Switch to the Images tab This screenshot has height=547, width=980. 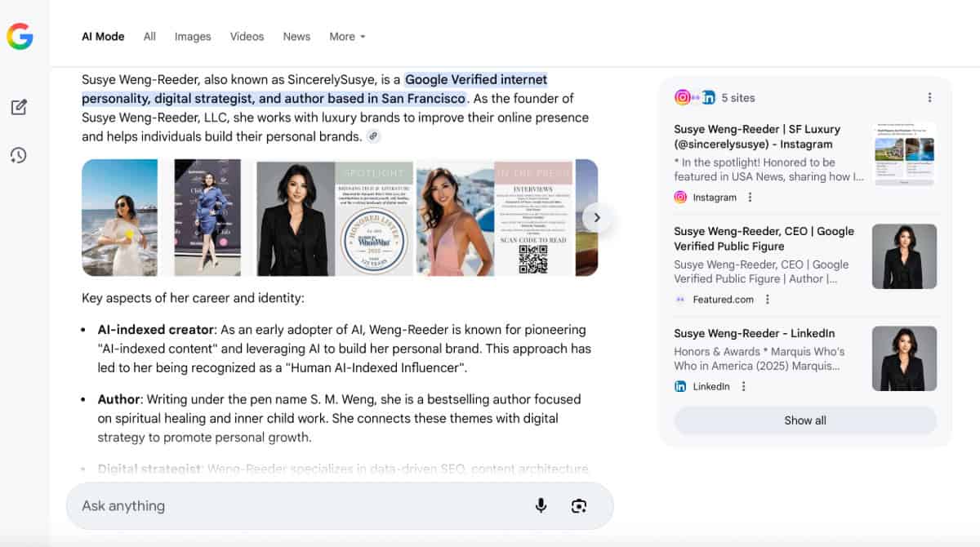coord(193,37)
